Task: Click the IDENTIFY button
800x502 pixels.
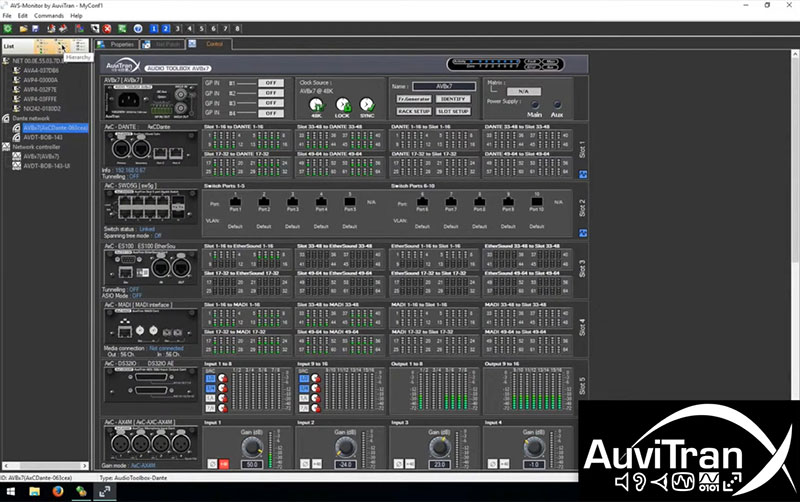Action: click(453, 99)
